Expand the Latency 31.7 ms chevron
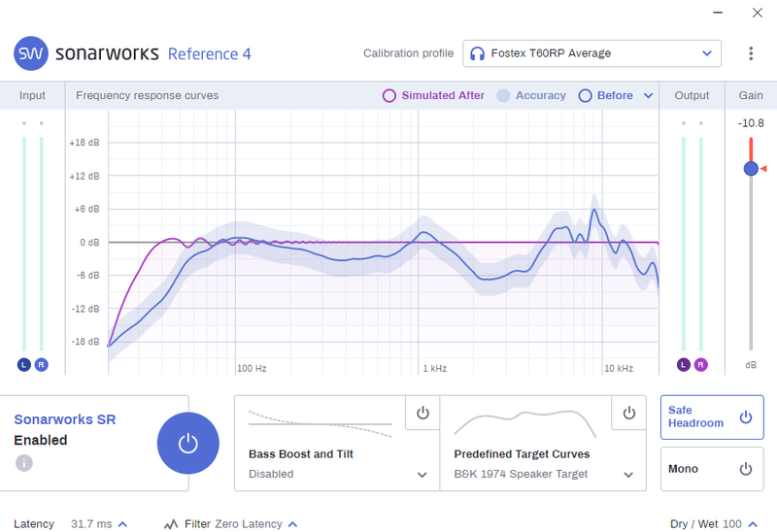The image size is (777, 532). tap(123, 524)
